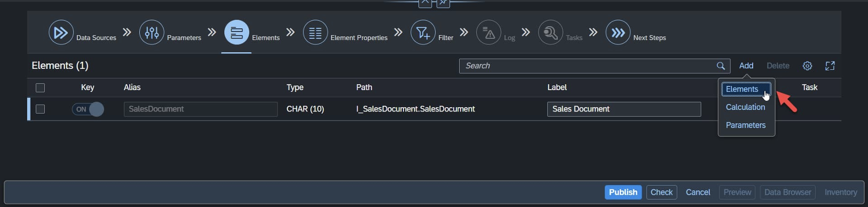Click the Sales Document label input field

pyautogui.click(x=624, y=109)
